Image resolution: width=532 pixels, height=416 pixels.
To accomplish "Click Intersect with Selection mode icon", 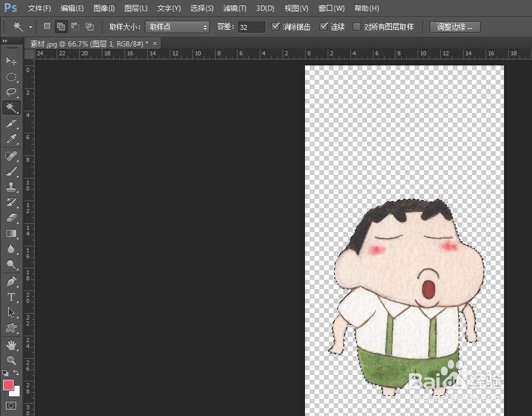I will click(x=89, y=26).
